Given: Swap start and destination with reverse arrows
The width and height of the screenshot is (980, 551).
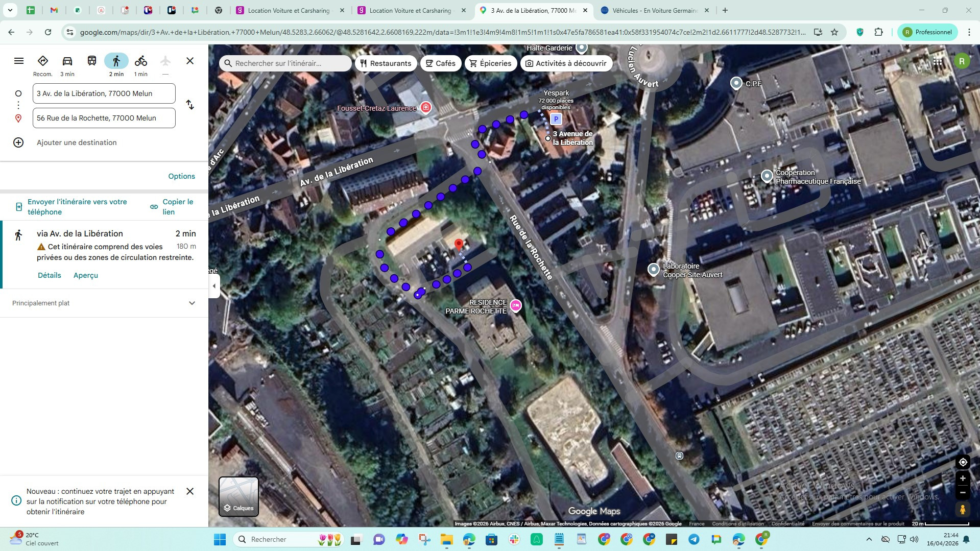Looking at the screenshot, I should click(190, 105).
